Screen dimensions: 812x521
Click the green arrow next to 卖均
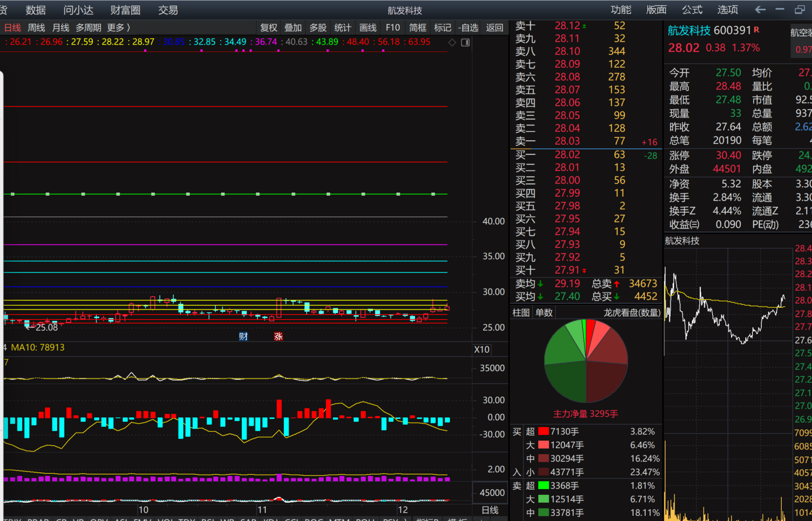(541, 283)
